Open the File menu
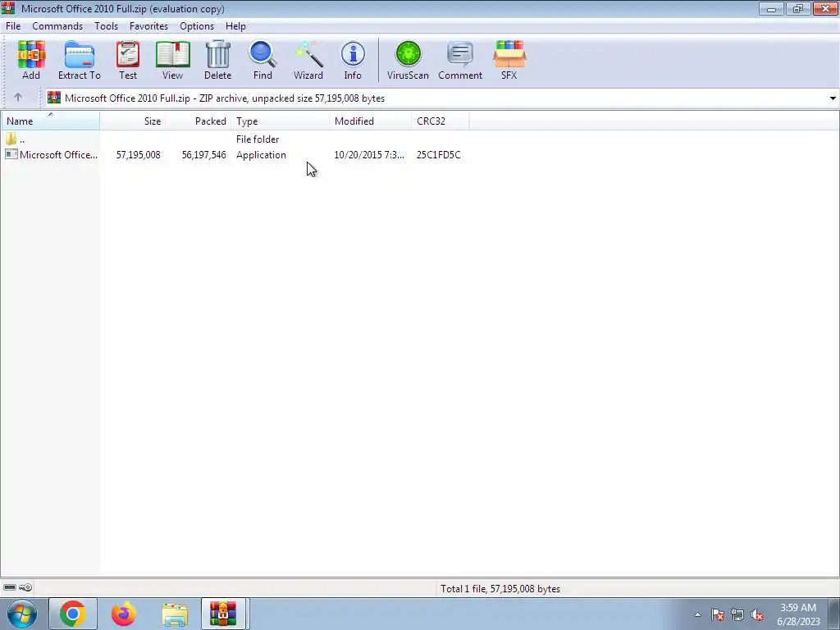This screenshot has width=840, height=630. coord(13,25)
